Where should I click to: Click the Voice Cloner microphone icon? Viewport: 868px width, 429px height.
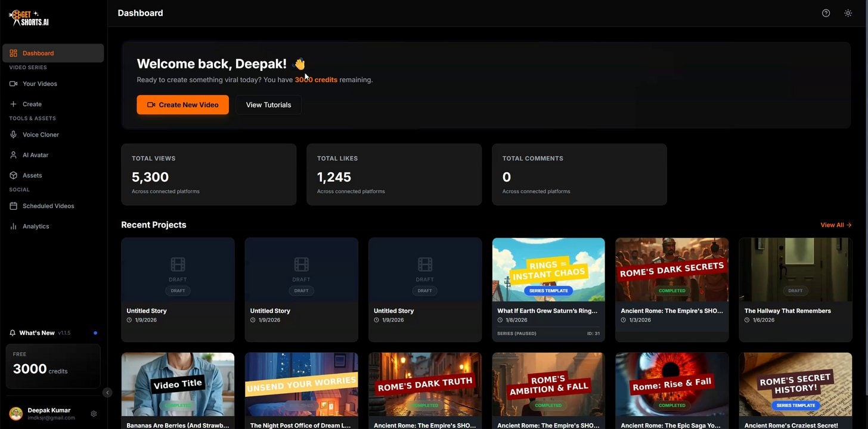(x=13, y=135)
